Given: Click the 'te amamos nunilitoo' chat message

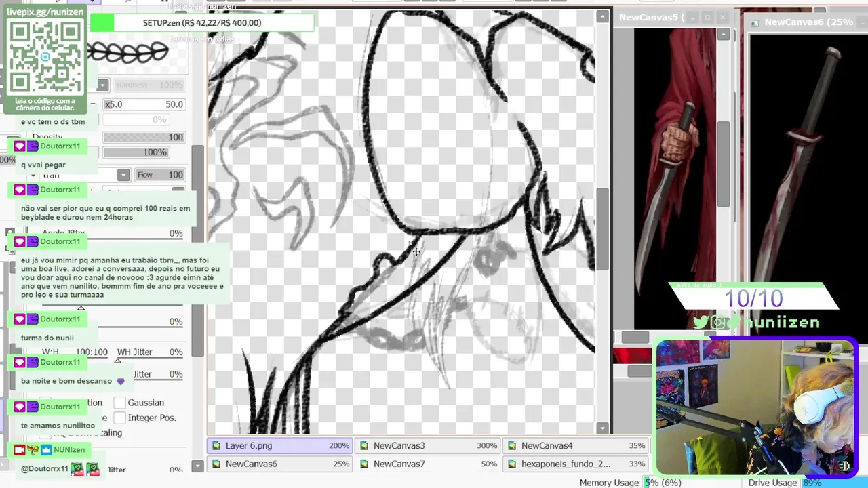Looking at the screenshot, I should [x=58, y=426].
